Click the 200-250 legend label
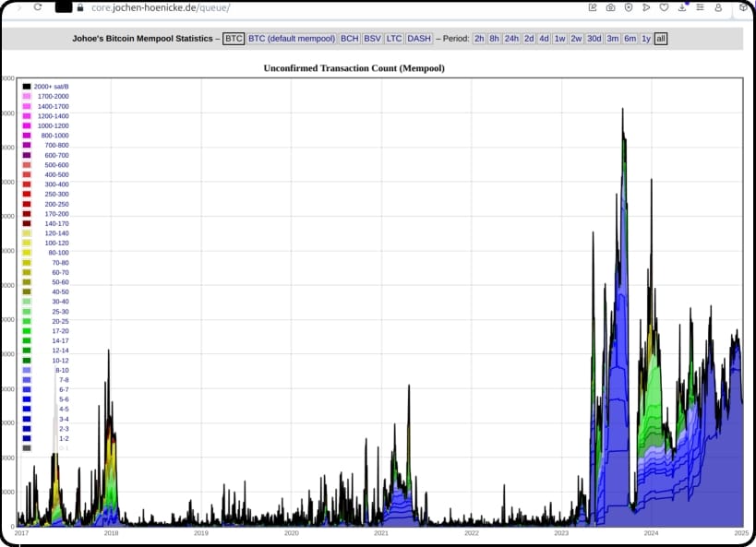 tap(57, 205)
